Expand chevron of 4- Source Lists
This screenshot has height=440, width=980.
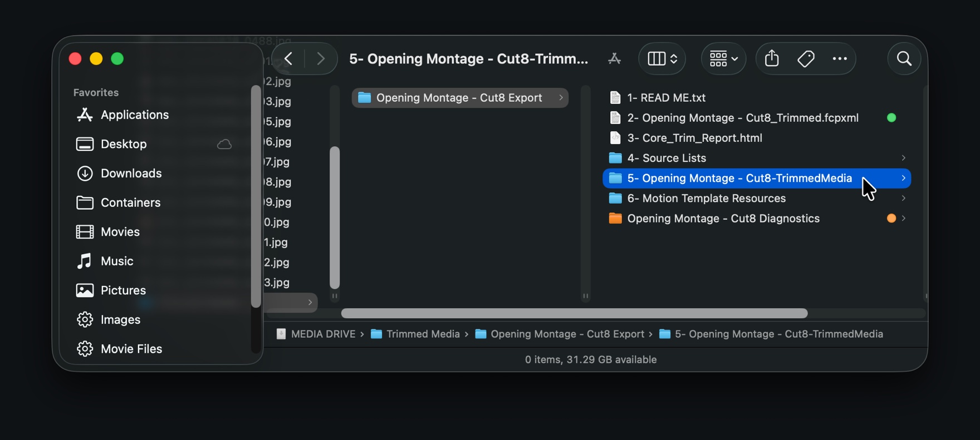click(x=903, y=158)
